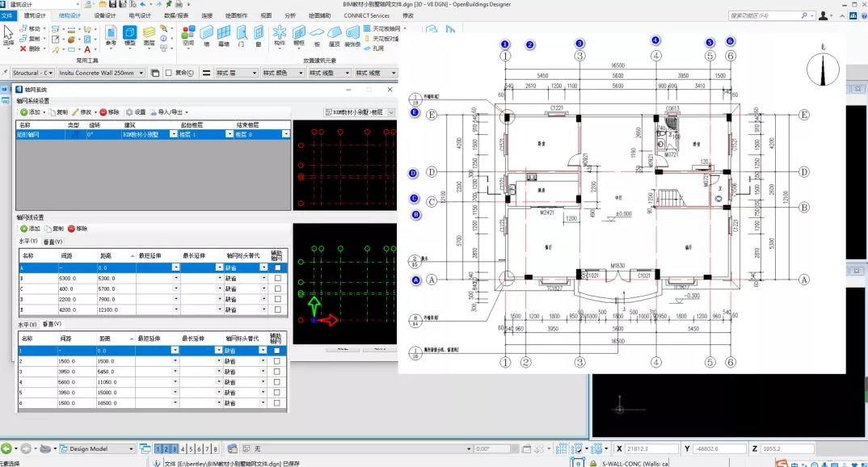The height and width of the screenshot is (467, 868).
Task: Click the 孔洞 opening tool
Action: click(x=373, y=48)
